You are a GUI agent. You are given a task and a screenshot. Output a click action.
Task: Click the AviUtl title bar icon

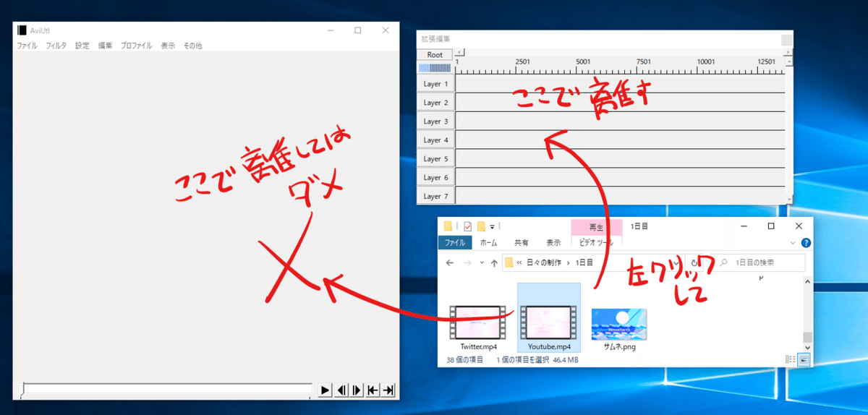click(x=22, y=30)
